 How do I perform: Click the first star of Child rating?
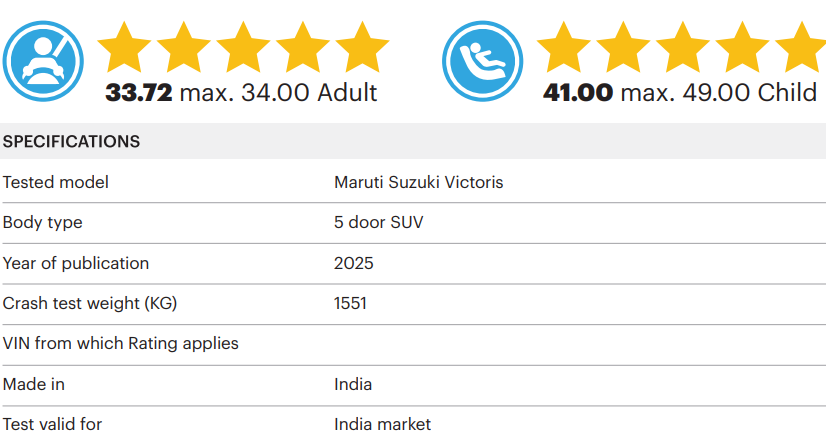564,47
